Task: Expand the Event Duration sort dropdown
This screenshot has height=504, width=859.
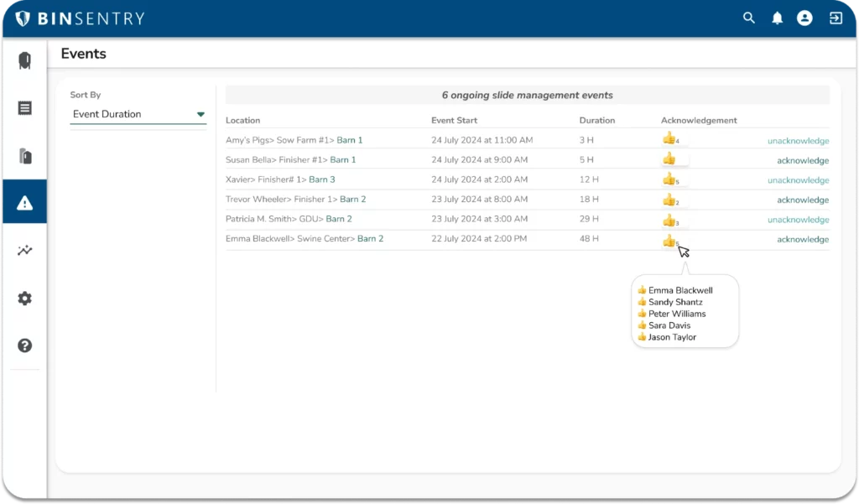Action: click(138, 114)
